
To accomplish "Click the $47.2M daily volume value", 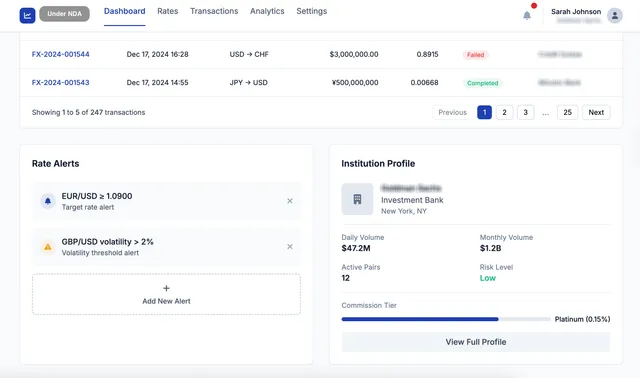I will [356, 248].
